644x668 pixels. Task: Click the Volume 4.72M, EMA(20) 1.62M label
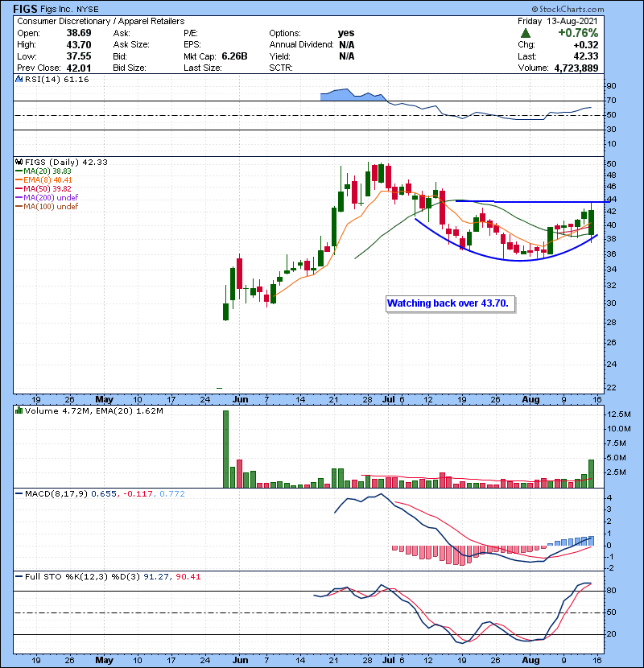(x=93, y=410)
